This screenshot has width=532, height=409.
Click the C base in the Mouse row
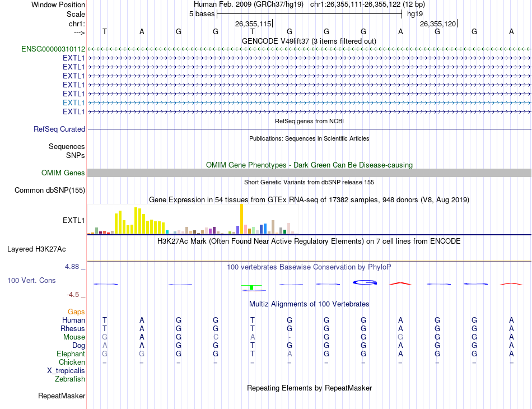tap(216, 337)
